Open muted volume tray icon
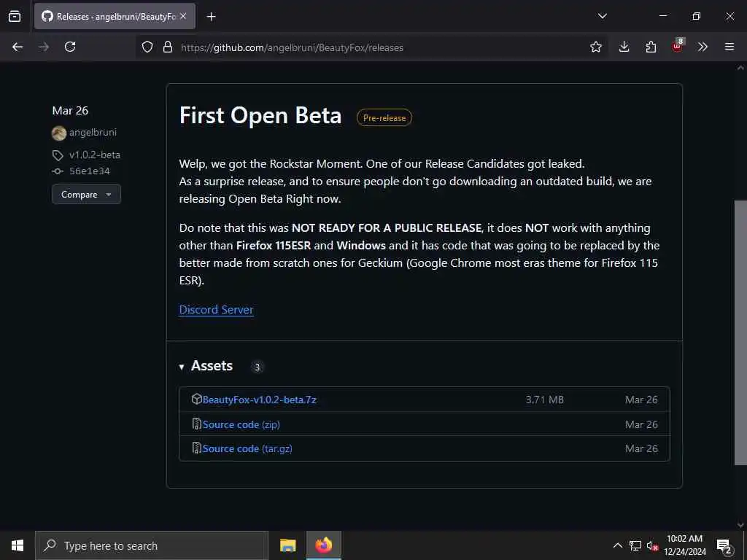Viewport: 747px width, 560px height. [652, 545]
